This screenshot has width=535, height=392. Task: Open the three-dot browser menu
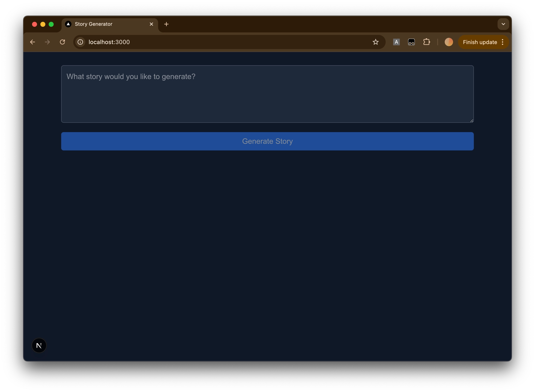coord(503,42)
